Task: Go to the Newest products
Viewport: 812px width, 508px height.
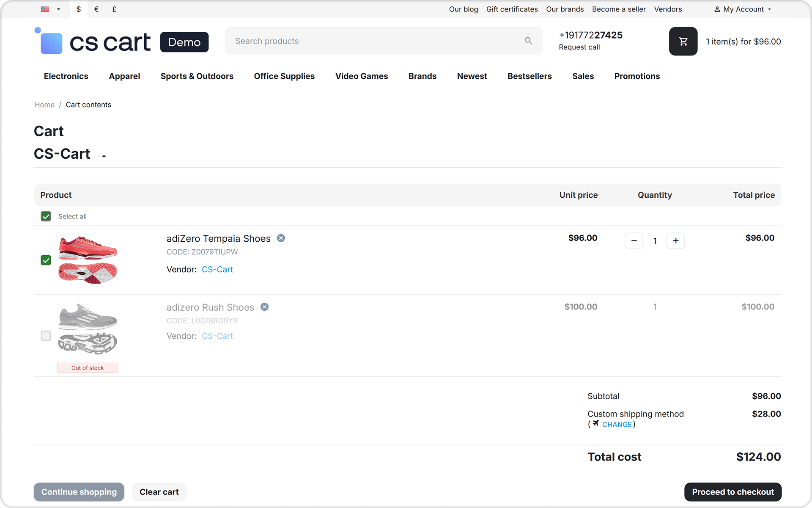Action: click(x=472, y=76)
